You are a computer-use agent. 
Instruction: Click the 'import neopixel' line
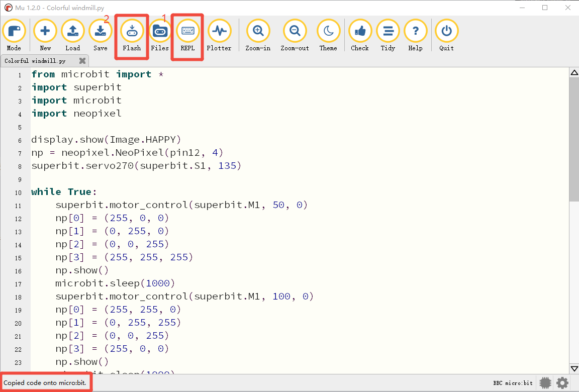[x=76, y=113]
